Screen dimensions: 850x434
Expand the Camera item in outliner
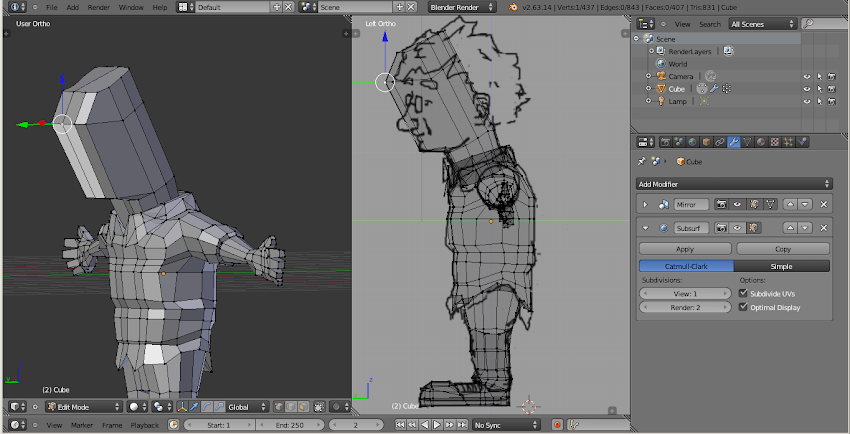[648, 76]
